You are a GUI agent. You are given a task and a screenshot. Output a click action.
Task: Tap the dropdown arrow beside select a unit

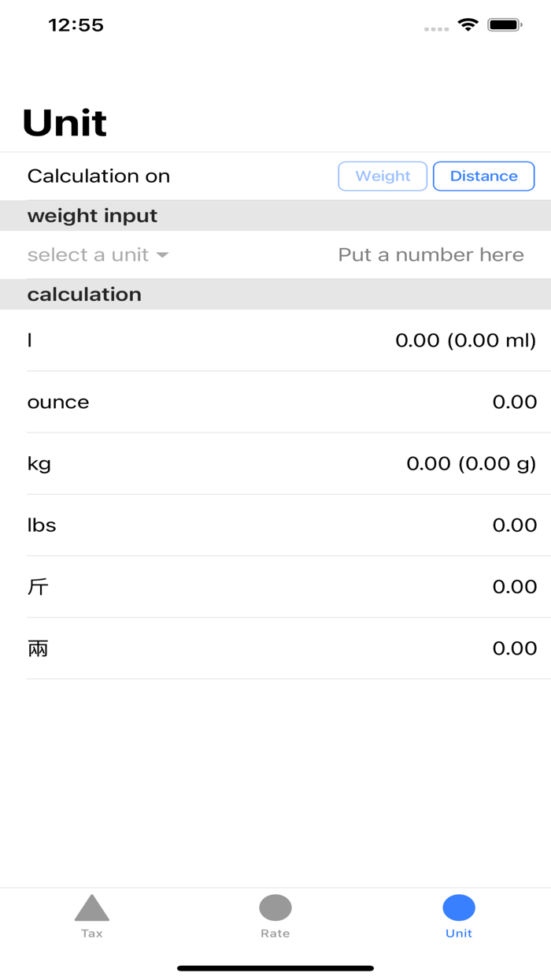point(162,255)
